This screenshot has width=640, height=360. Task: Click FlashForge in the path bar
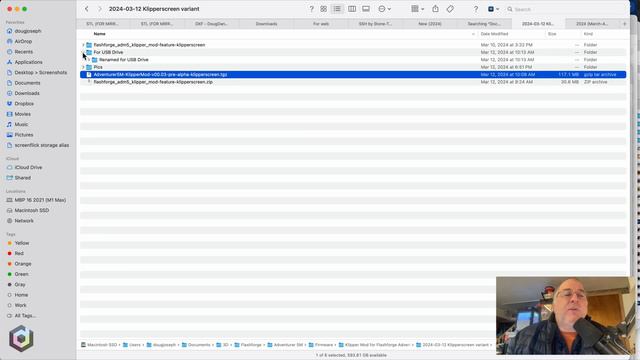coord(248,345)
